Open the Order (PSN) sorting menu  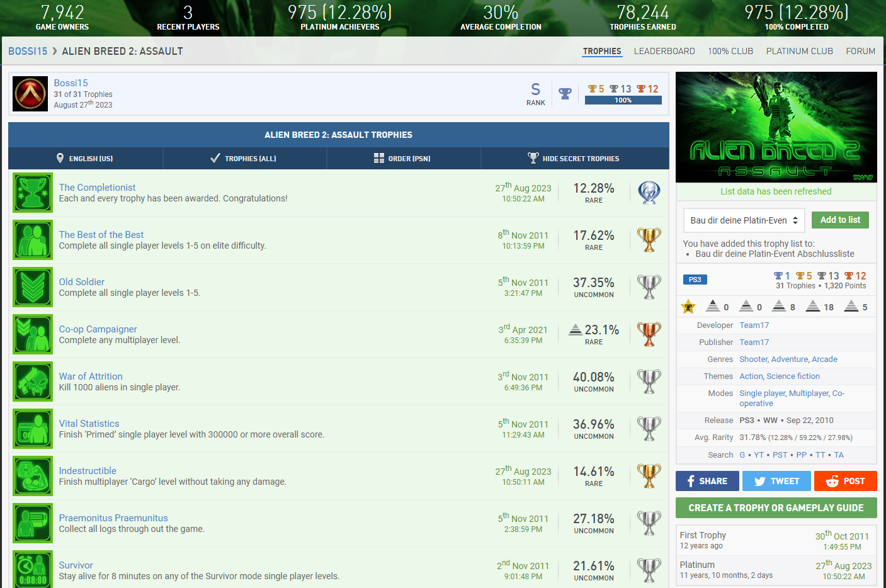402,159
